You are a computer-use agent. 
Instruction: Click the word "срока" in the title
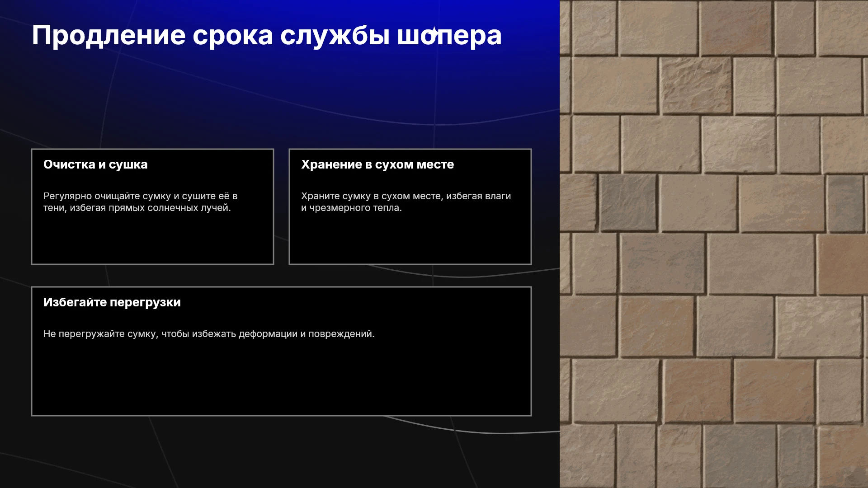(x=233, y=36)
